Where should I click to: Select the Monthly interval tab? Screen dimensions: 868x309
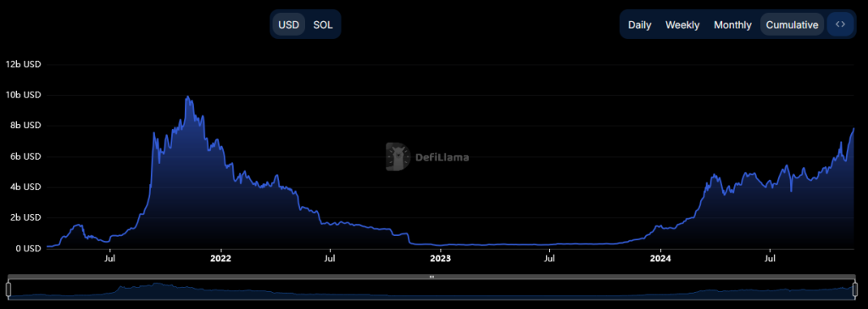click(732, 25)
